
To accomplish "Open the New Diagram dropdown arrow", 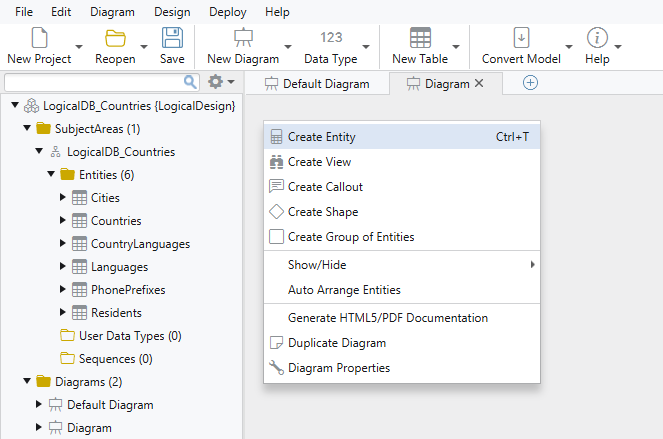I will (x=288, y=47).
